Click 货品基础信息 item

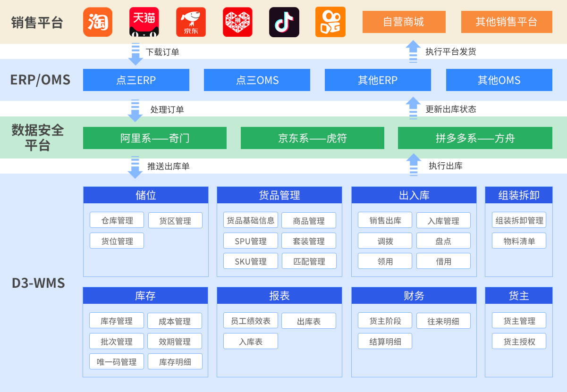coord(251,220)
